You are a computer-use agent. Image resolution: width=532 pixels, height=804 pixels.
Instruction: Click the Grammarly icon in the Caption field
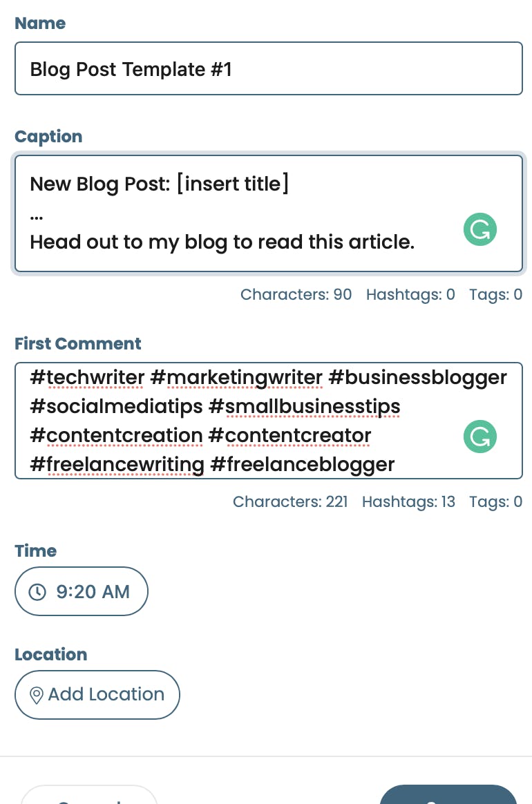click(480, 229)
